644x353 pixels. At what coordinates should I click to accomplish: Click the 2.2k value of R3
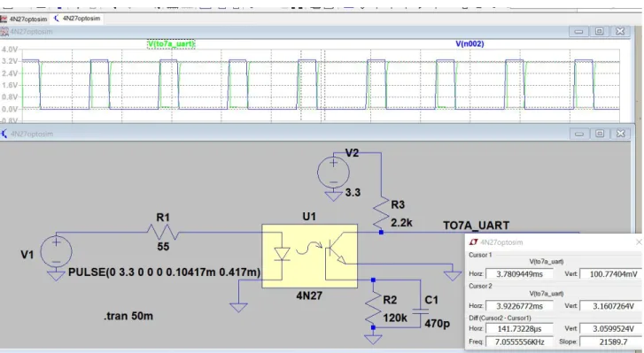pos(401,223)
